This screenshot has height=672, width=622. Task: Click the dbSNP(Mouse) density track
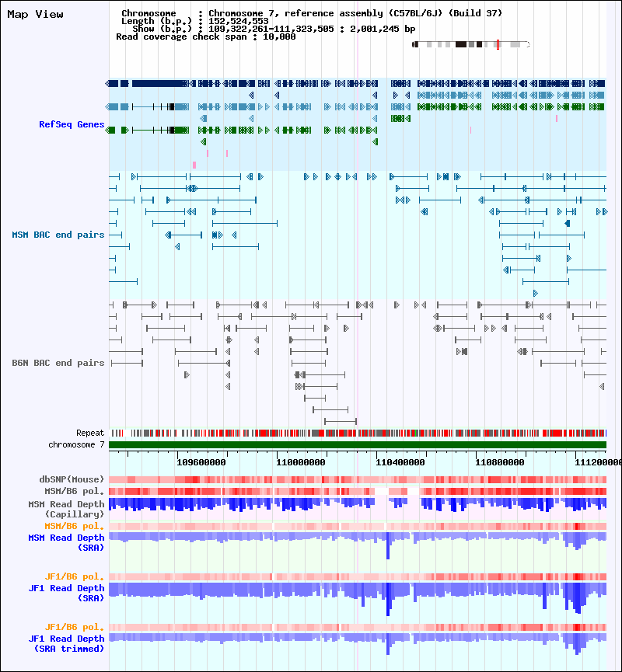click(x=358, y=479)
